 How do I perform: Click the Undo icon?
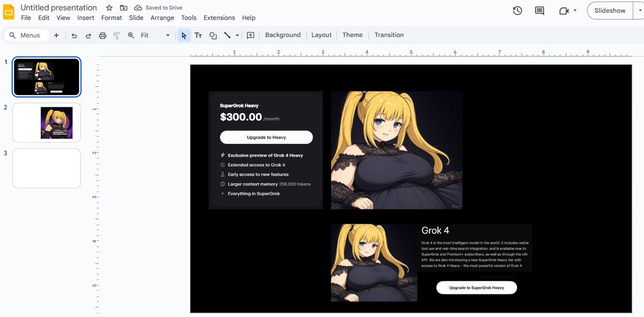[x=74, y=35]
